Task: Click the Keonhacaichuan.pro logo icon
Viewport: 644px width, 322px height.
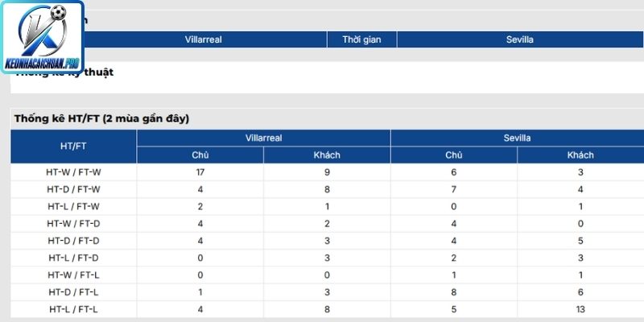Action: coord(43,37)
